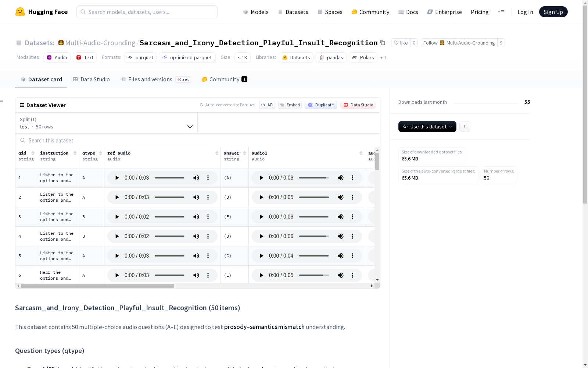Screen dimensions: 588x368
Task: Open more options for row 1 ref_audio
Action: pyautogui.click(x=208, y=178)
